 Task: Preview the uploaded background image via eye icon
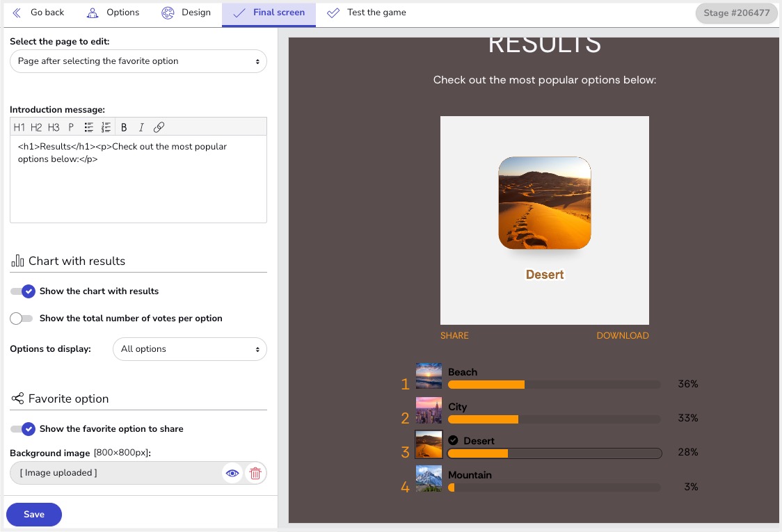tap(232, 474)
